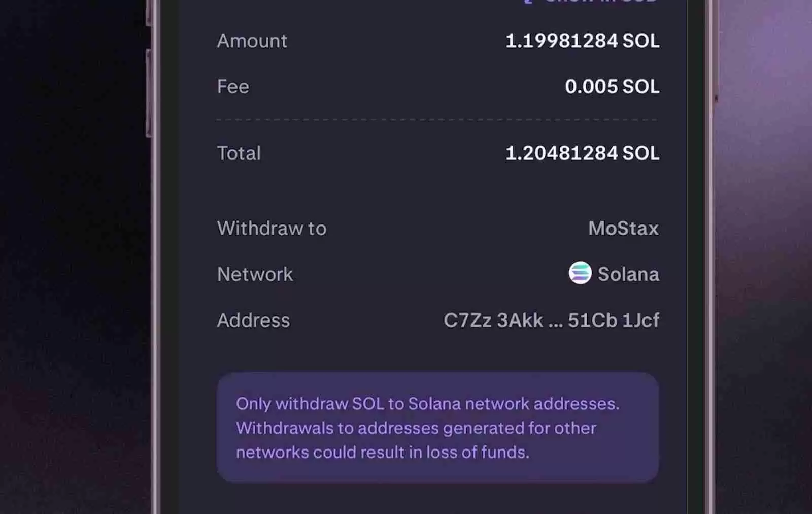The width and height of the screenshot is (812, 514).
Task: Select the 1.19981284 SOL amount value
Action: pos(582,41)
